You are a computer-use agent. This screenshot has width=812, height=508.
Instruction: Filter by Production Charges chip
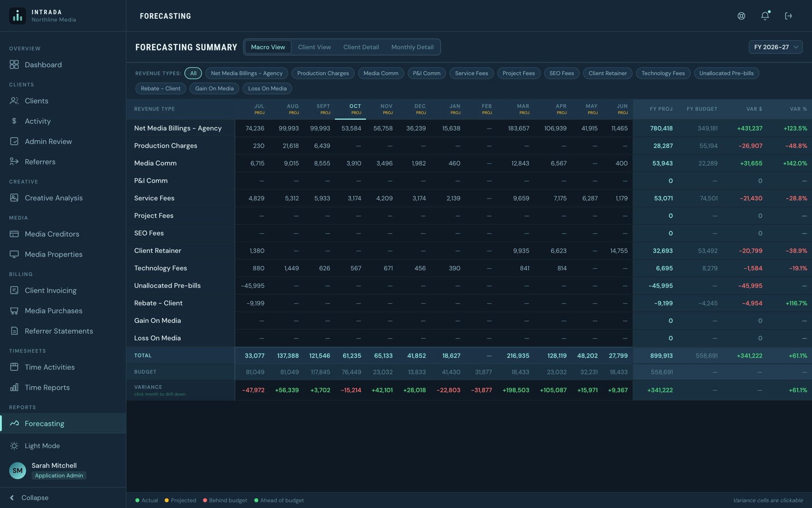(x=323, y=73)
